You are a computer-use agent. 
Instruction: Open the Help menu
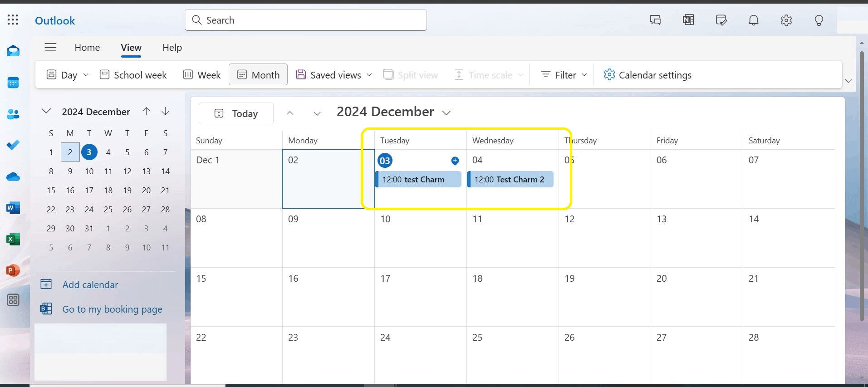(x=172, y=47)
